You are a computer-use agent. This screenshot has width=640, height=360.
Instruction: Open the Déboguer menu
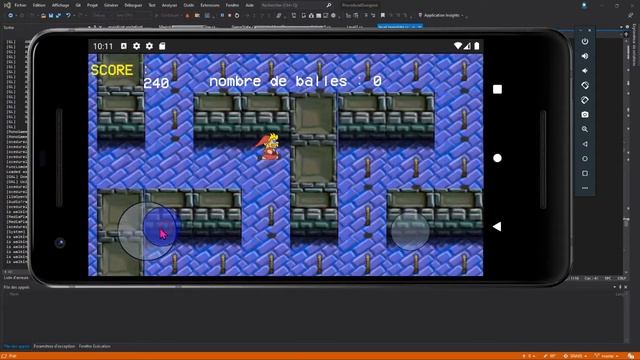point(133,5)
